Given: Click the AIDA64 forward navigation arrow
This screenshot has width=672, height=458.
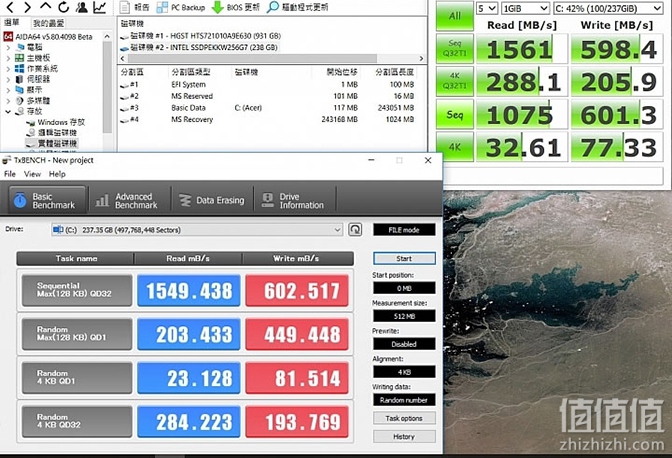Looking at the screenshot, I should click(27, 7).
